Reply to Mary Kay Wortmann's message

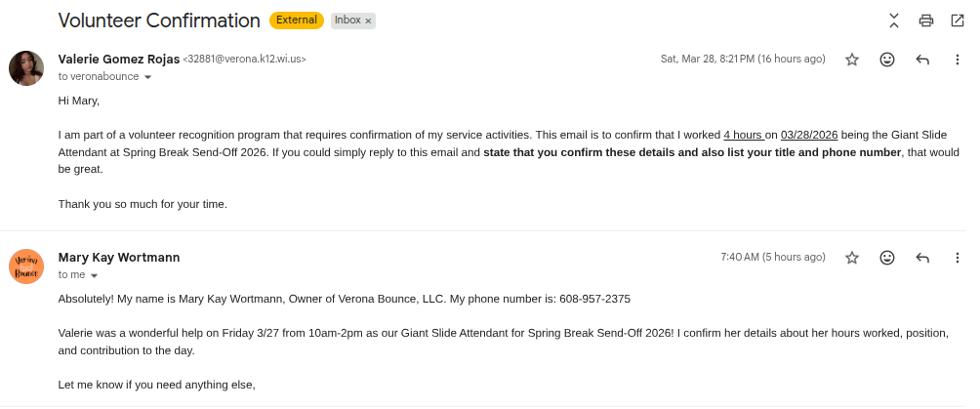pos(922,258)
